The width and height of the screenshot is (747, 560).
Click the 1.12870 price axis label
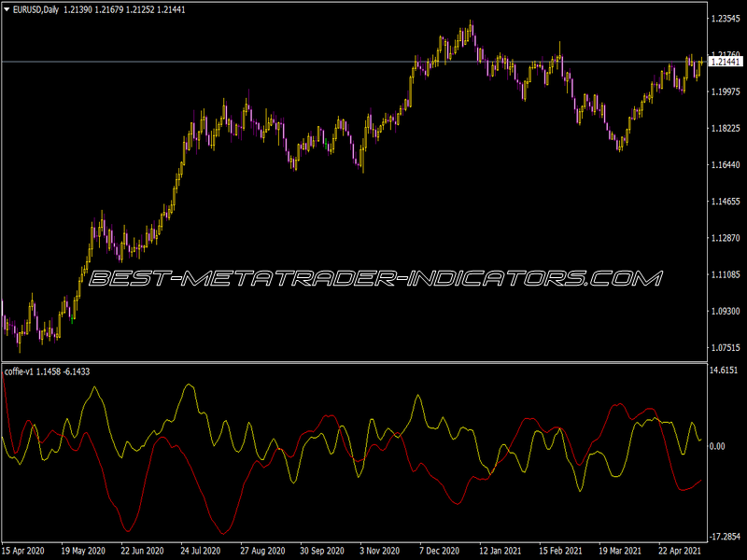click(x=726, y=238)
